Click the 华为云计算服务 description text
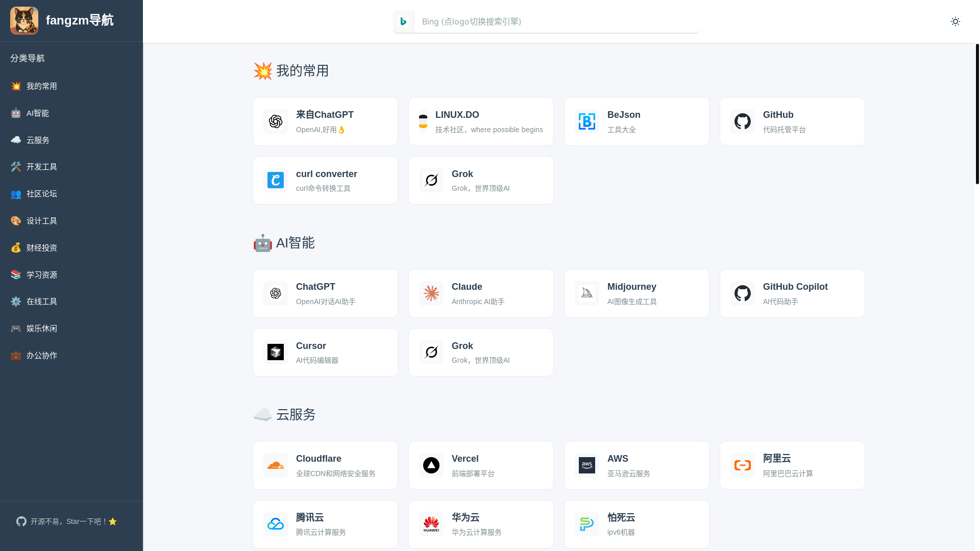 [x=477, y=532]
